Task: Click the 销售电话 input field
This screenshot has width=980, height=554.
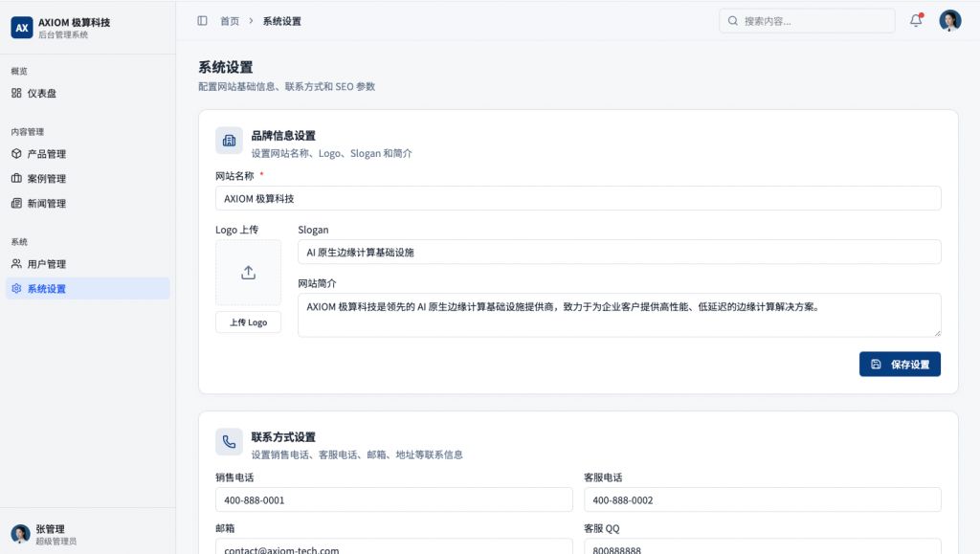Action: pos(393,499)
